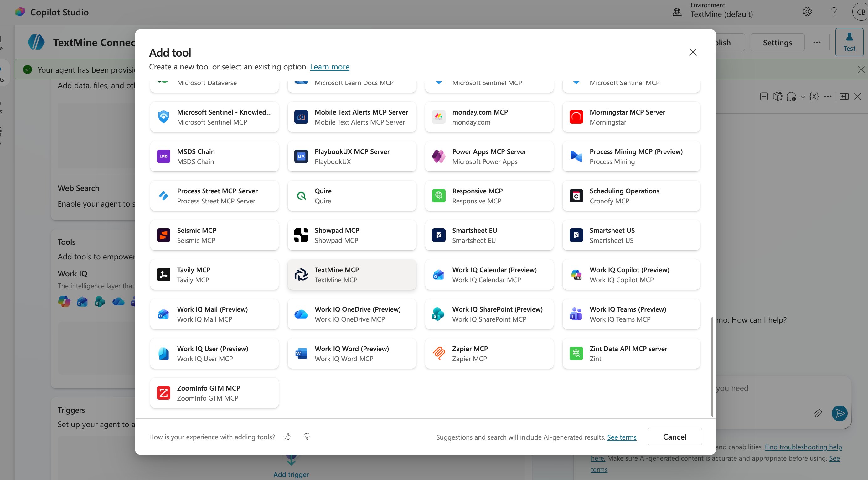Click the Work IQ Teams icon

pyautogui.click(x=576, y=314)
